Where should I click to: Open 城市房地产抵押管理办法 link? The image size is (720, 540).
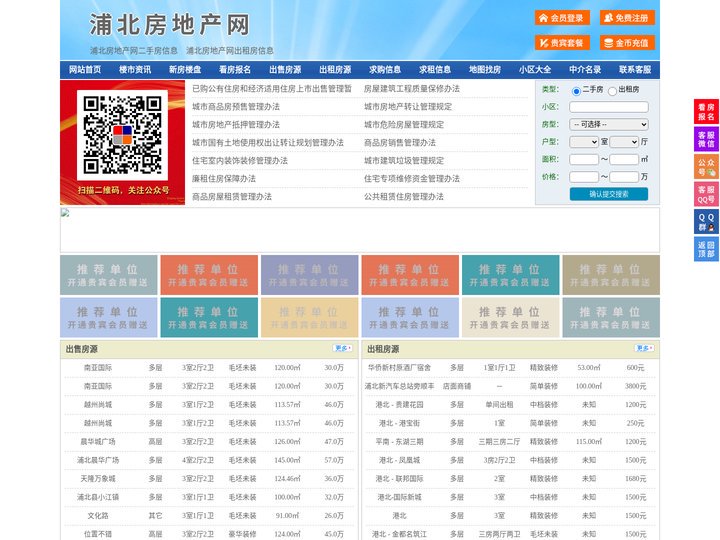click(x=236, y=124)
